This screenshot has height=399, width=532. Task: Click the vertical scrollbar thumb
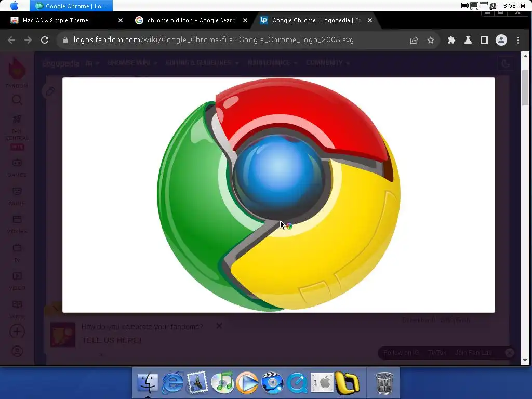point(525,87)
